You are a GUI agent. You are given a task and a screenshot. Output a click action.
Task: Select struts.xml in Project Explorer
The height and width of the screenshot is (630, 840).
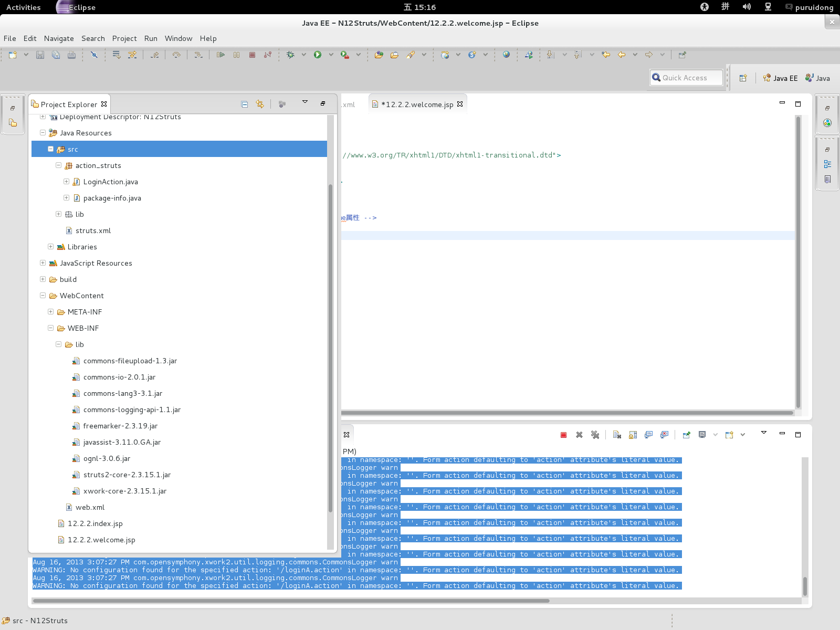coord(93,230)
